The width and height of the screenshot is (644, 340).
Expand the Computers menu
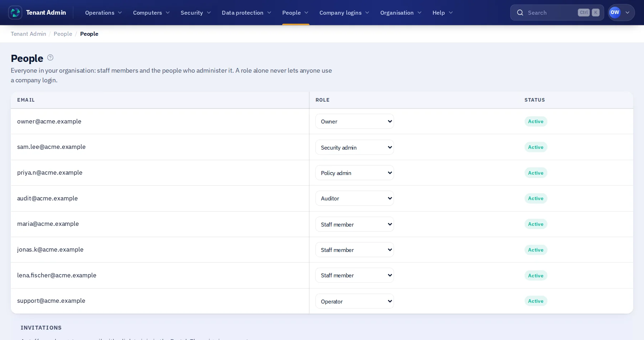pyautogui.click(x=151, y=13)
